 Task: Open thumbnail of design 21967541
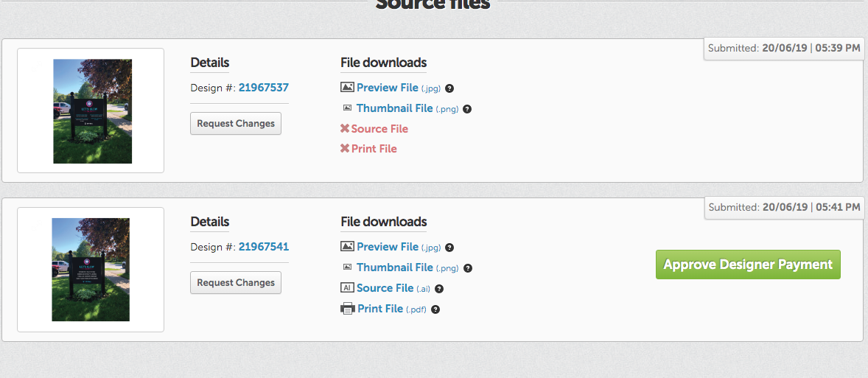tap(91, 270)
